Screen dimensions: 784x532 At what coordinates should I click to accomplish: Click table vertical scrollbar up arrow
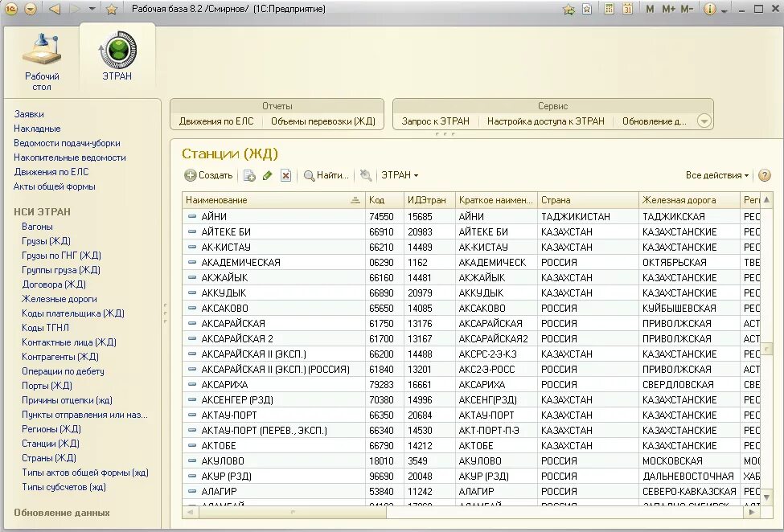766,200
